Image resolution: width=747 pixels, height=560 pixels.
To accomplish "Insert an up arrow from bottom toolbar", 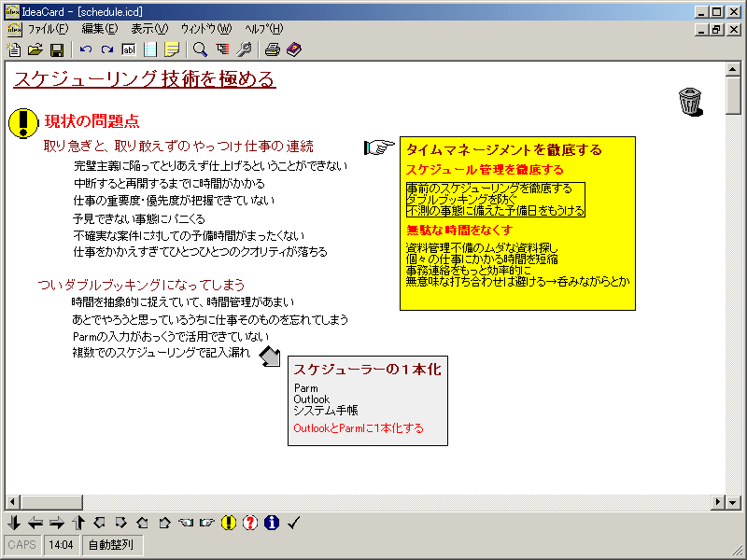I will [x=78, y=523].
